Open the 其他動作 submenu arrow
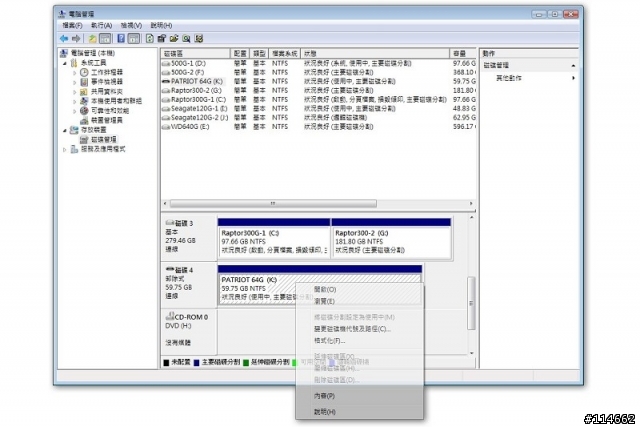 [x=573, y=78]
